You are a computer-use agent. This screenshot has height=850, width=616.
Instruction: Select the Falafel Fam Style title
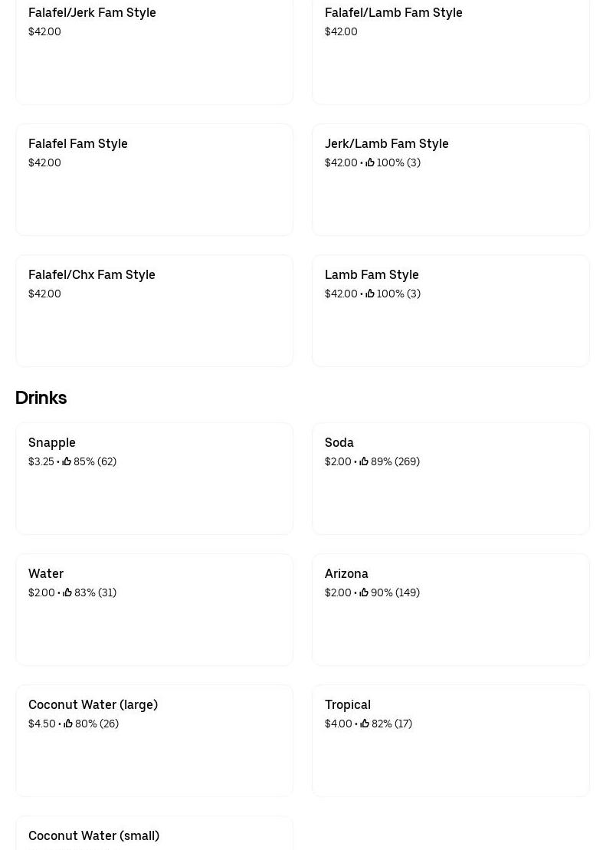[78, 143]
